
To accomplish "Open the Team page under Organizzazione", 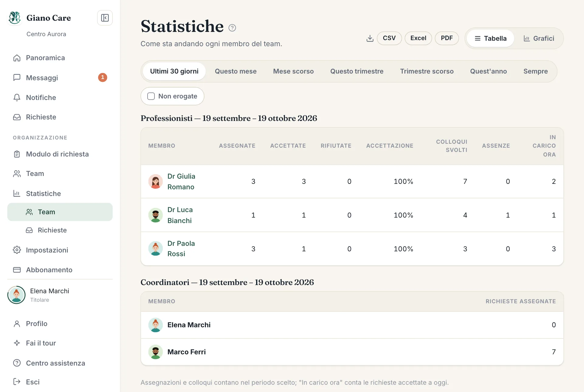I will coord(60,174).
